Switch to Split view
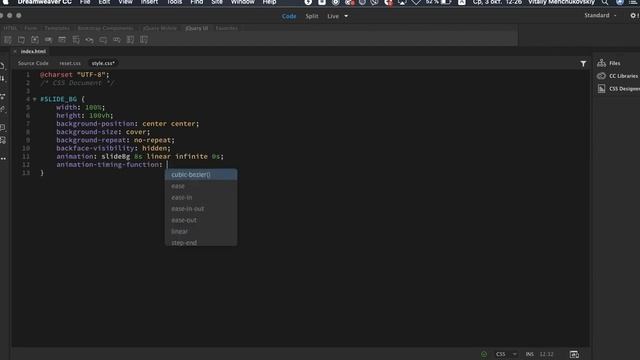The height and width of the screenshot is (360, 640). [312, 16]
